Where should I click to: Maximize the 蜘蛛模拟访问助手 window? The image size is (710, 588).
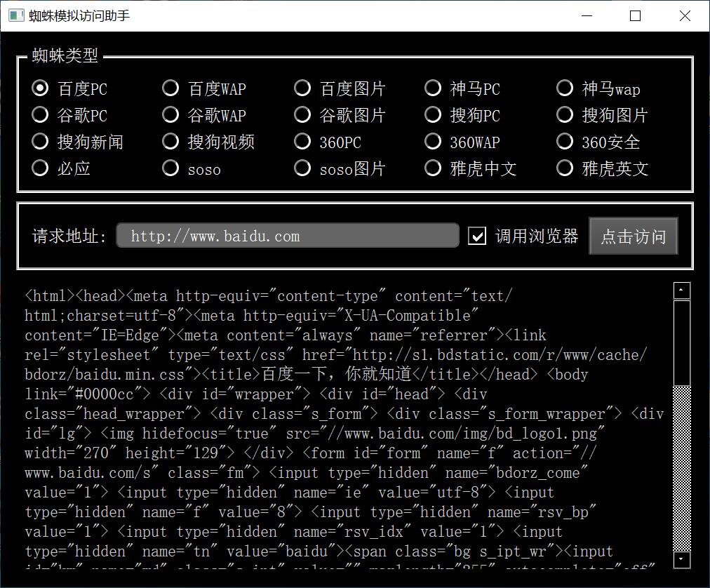coord(636,16)
